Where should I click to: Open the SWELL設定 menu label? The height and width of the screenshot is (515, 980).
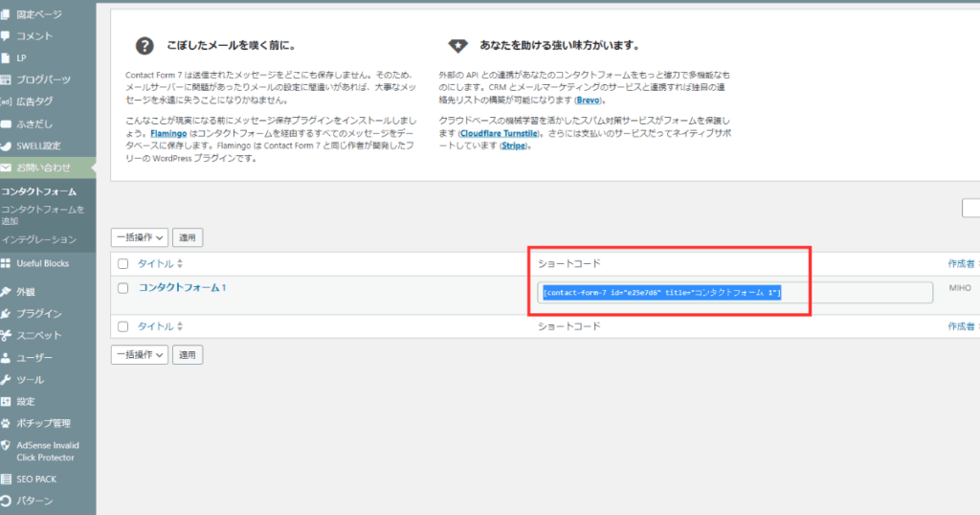coord(38,146)
